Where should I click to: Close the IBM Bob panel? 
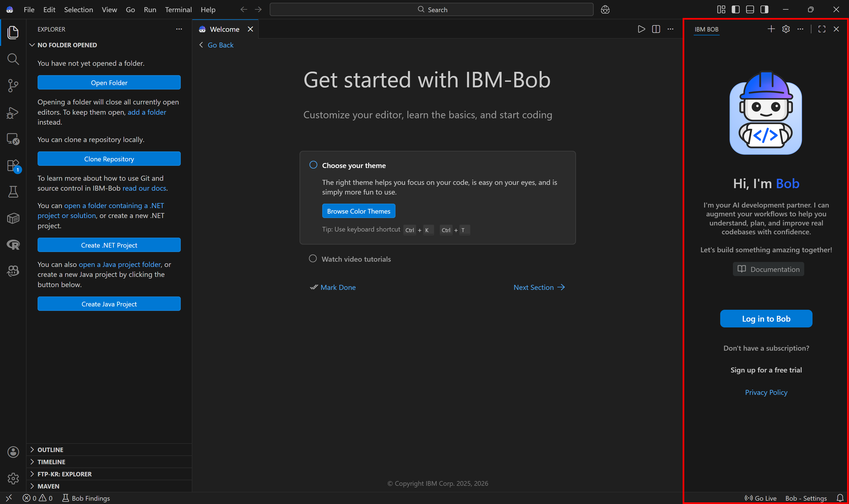tap(837, 29)
